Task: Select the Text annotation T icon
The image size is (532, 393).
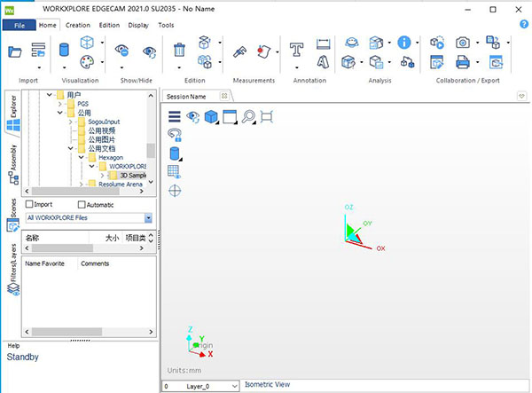Action: tap(296, 50)
